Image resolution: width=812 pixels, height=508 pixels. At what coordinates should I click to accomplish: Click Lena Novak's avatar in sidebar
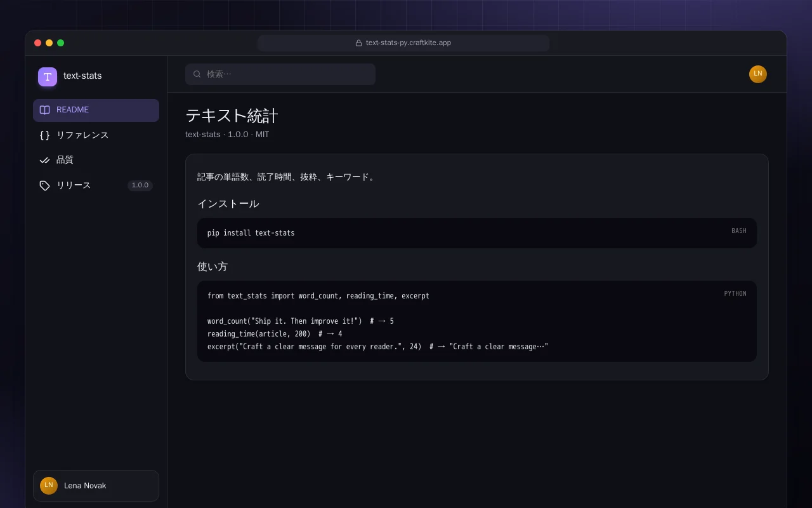(49, 486)
